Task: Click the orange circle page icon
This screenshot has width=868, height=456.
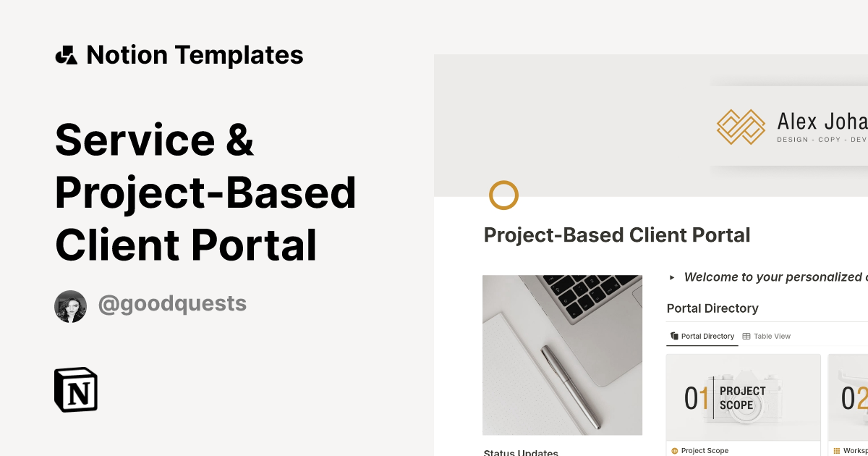Action: pyautogui.click(x=503, y=195)
